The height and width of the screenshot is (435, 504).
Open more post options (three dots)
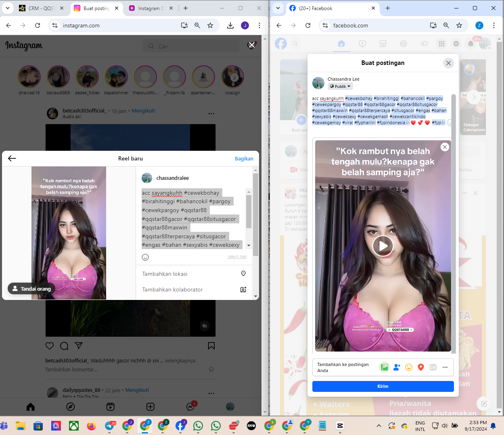(445, 367)
